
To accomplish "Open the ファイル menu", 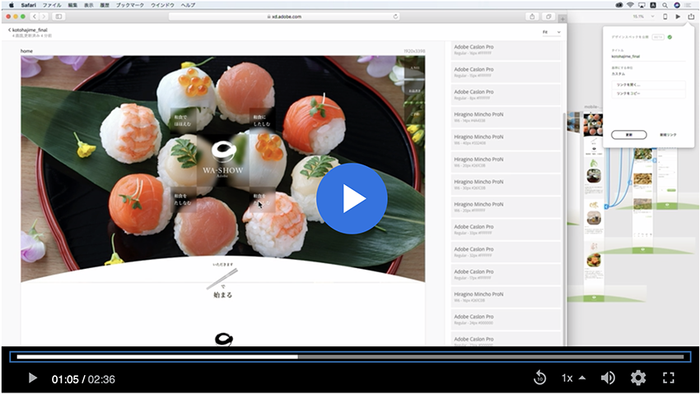I will [52, 5].
